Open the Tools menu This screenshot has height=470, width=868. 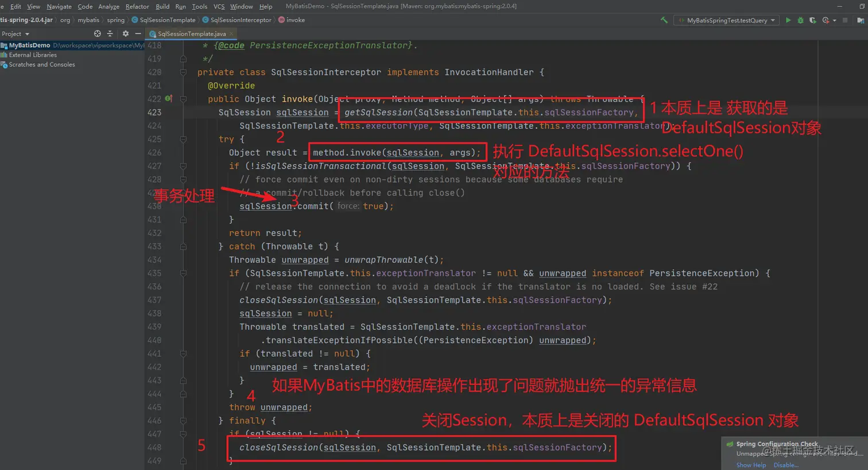[200, 6]
